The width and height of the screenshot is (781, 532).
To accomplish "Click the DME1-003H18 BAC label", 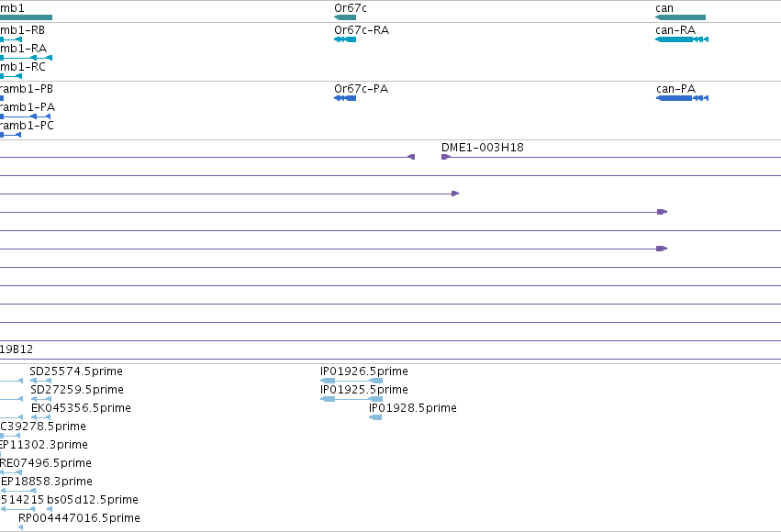I will 483,148.
